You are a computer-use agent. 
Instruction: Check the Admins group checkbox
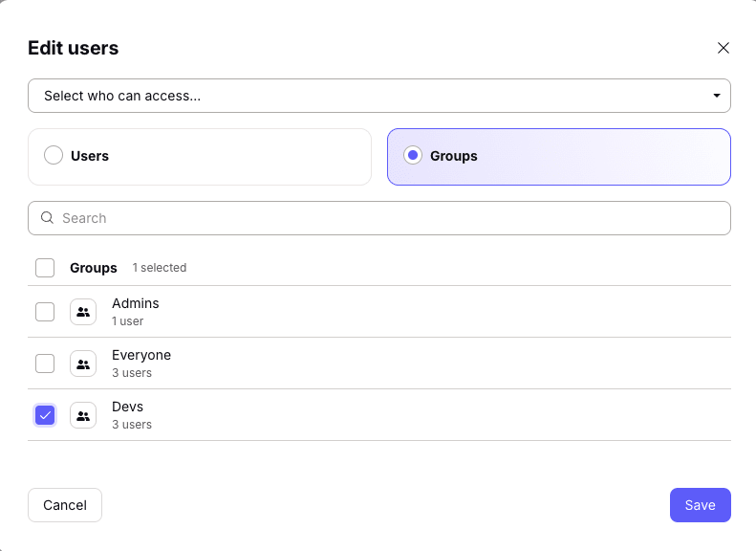click(45, 312)
